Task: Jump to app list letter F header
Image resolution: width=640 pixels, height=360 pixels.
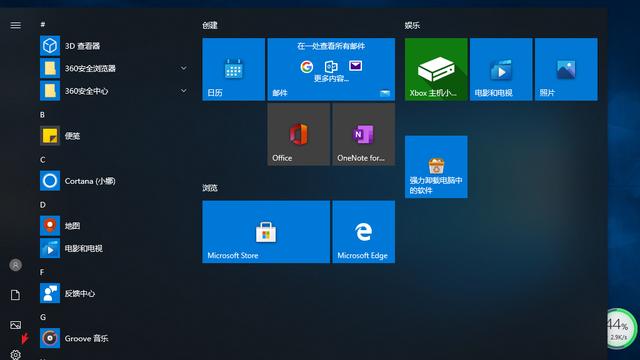Action: tap(42, 272)
